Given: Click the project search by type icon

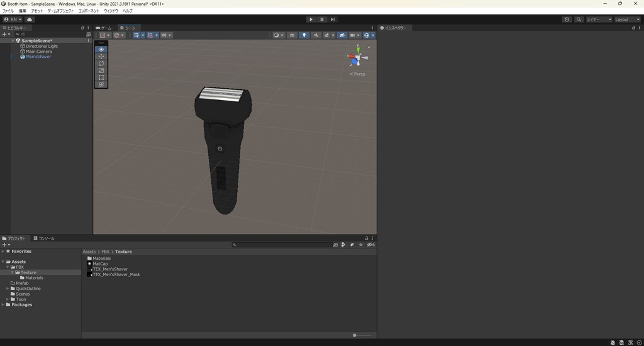Looking at the screenshot, I should (343, 245).
